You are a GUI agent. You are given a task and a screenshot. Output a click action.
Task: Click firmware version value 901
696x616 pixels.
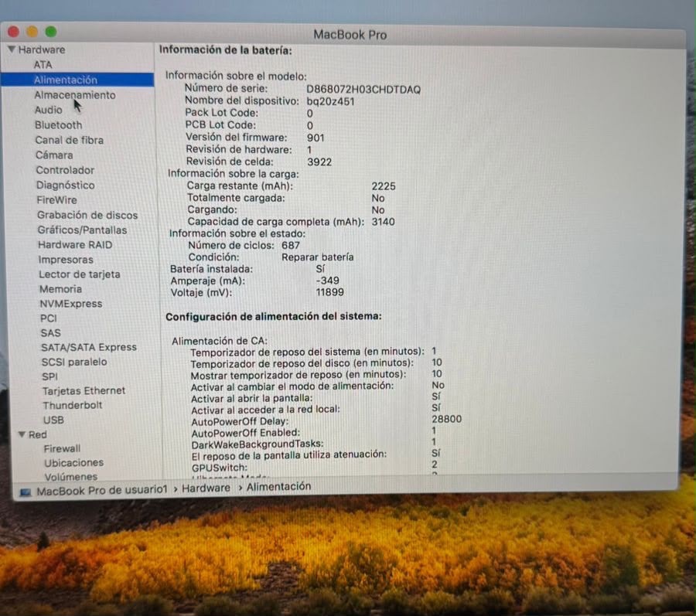316,138
